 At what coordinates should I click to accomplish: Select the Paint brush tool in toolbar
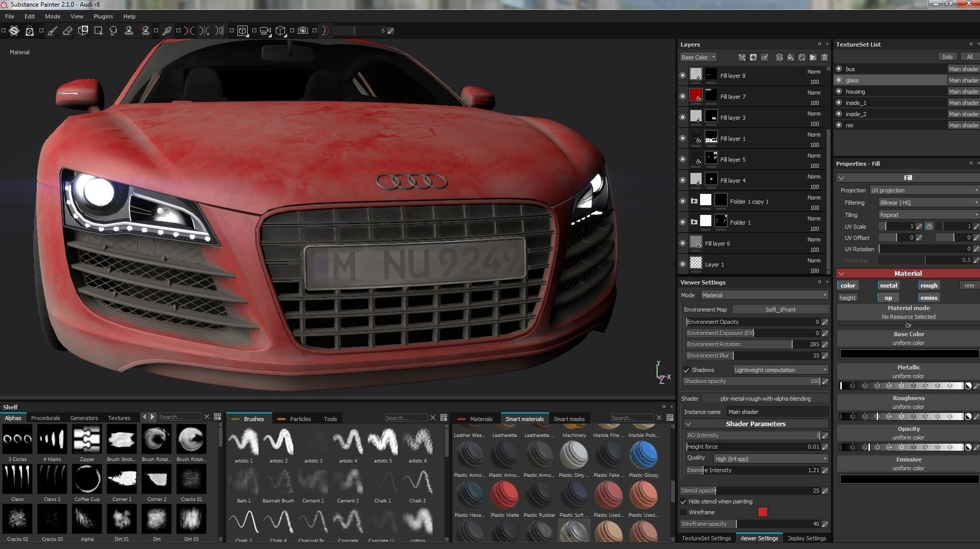click(52, 31)
